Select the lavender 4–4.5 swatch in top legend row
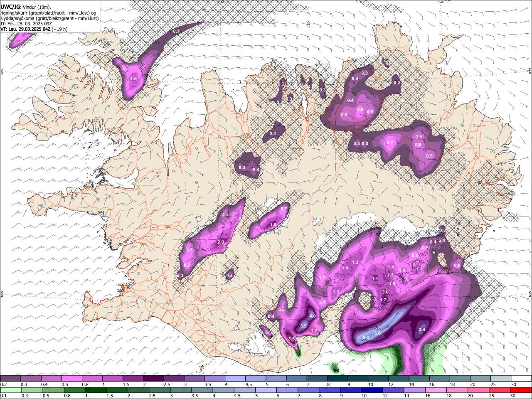This screenshot has width=532, height=399. click(235, 378)
